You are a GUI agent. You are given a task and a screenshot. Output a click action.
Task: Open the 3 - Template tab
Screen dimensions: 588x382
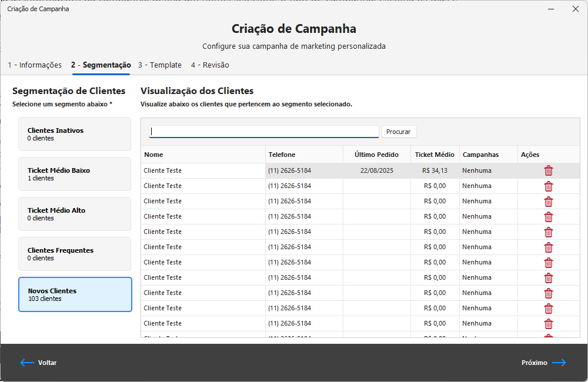[x=160, y=65]
